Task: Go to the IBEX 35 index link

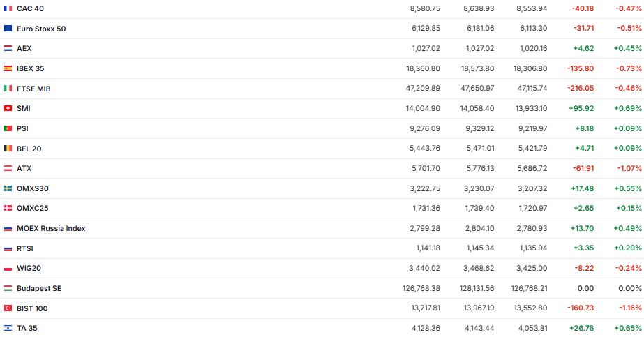Action: (x=31, y=68)
